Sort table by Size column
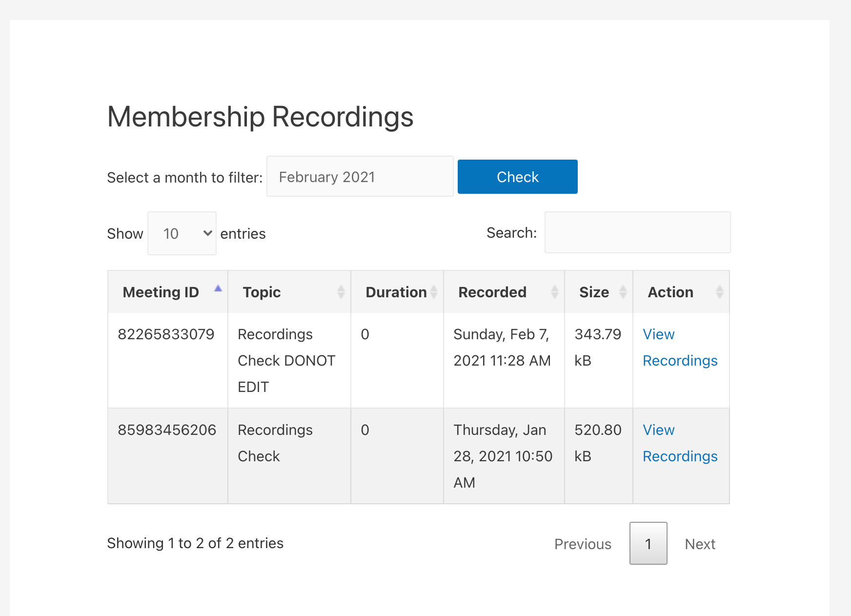The image size is (851, 616). [599, 292]
